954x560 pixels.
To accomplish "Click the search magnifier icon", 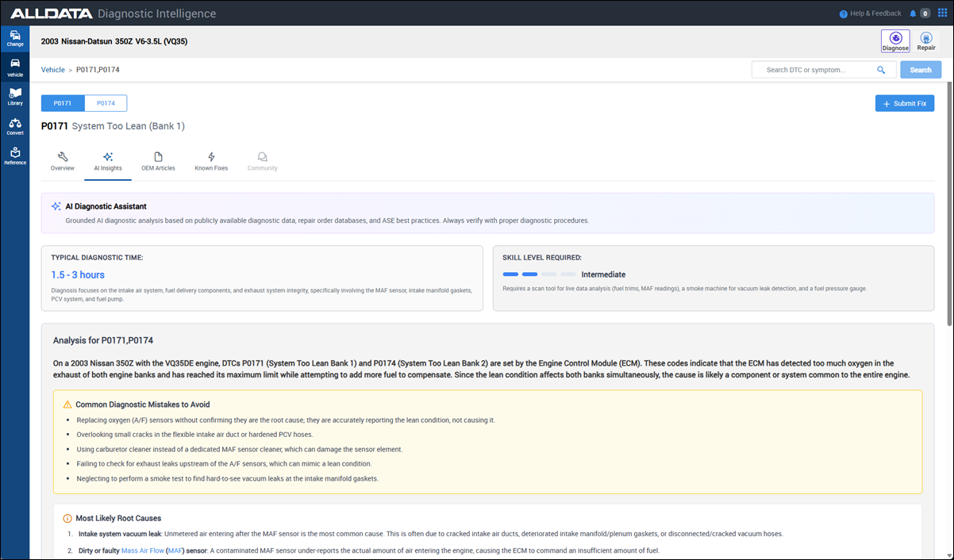I will coord(881,70).
